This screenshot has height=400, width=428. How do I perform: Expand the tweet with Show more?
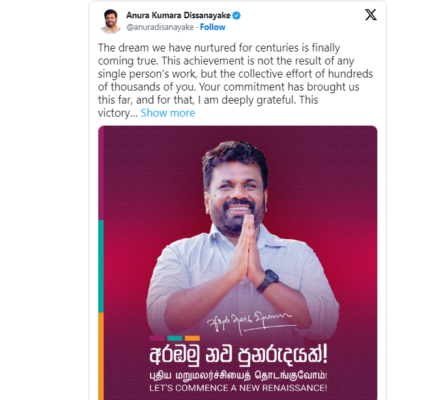click(x=168, y=113)
